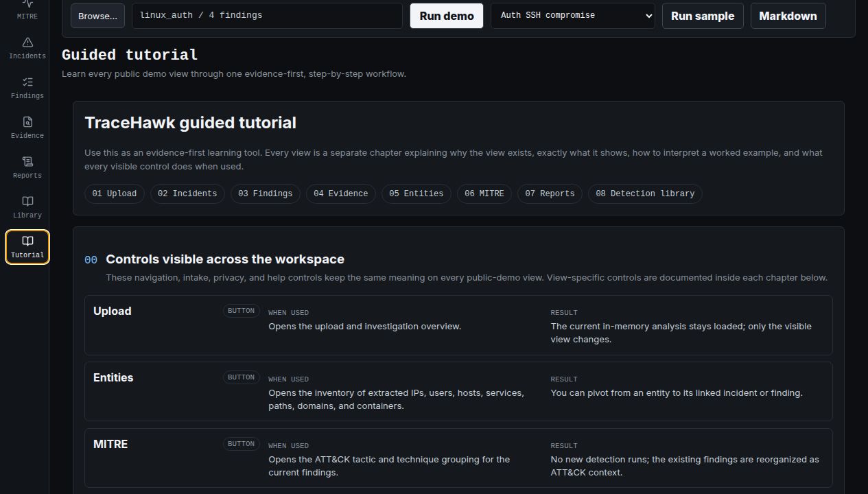
Task: Jump to chapter 03 Findings
Action: coord(265,193)
